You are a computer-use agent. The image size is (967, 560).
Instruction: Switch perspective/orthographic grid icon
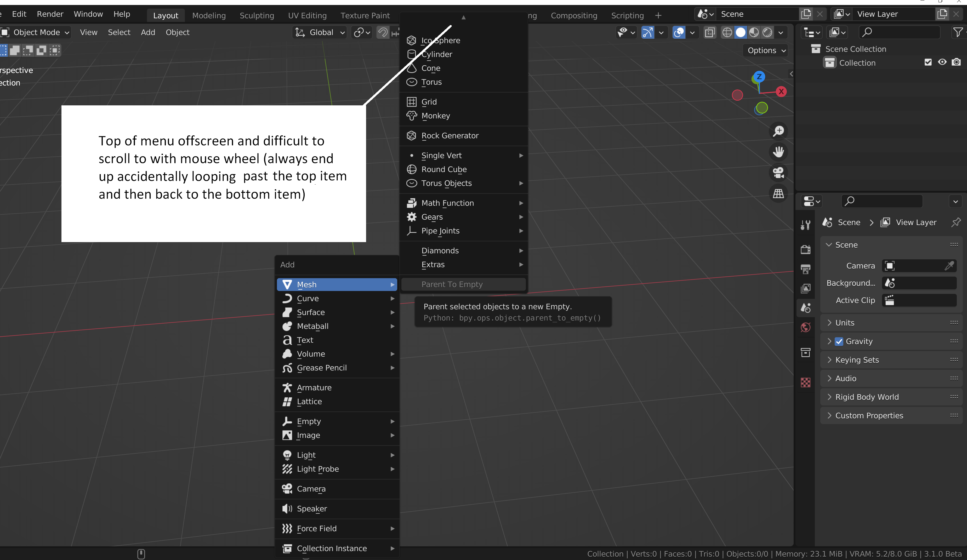778,194
